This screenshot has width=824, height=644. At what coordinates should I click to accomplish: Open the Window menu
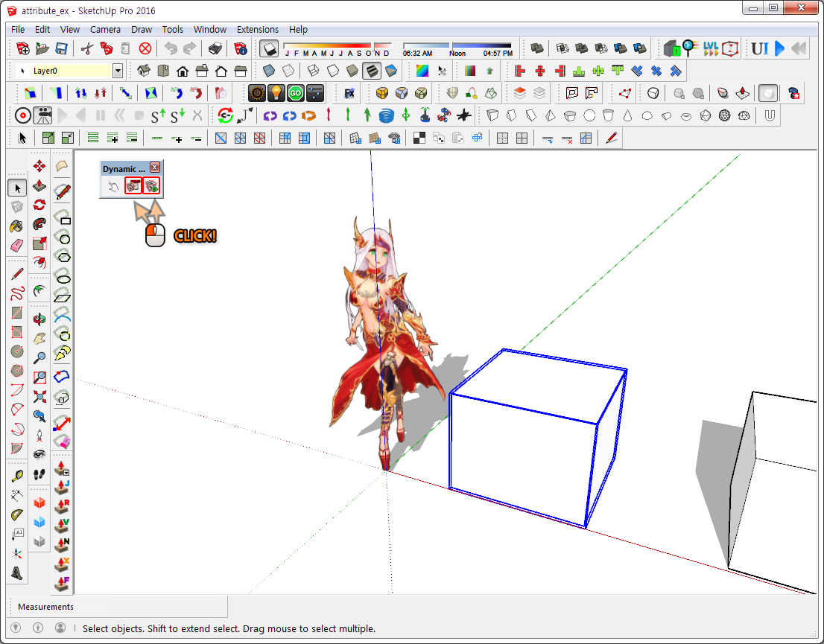[209, 30]
